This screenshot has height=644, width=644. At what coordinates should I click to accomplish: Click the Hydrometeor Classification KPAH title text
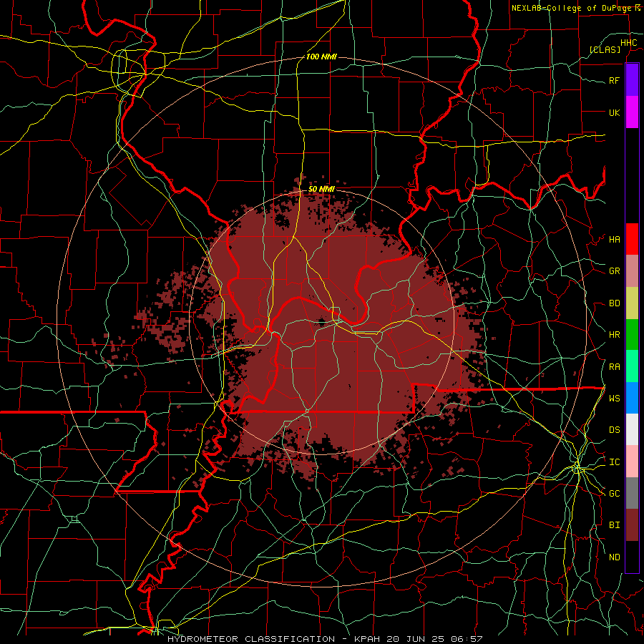pos(325,639)
